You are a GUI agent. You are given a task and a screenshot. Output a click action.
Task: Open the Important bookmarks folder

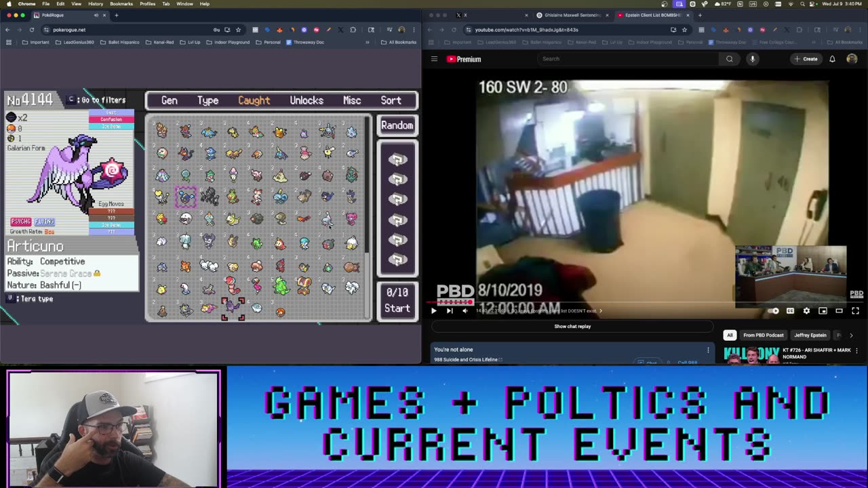tap(35, 42)
